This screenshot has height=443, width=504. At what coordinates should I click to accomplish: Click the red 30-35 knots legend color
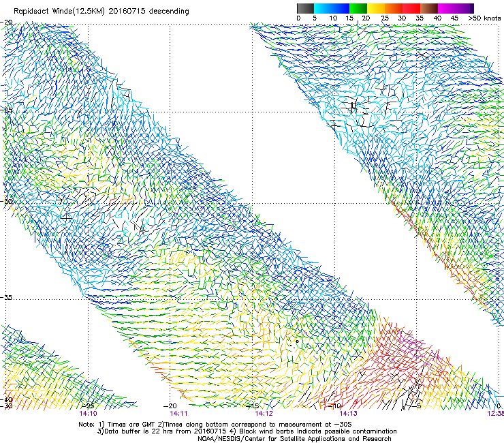point(411,8)
